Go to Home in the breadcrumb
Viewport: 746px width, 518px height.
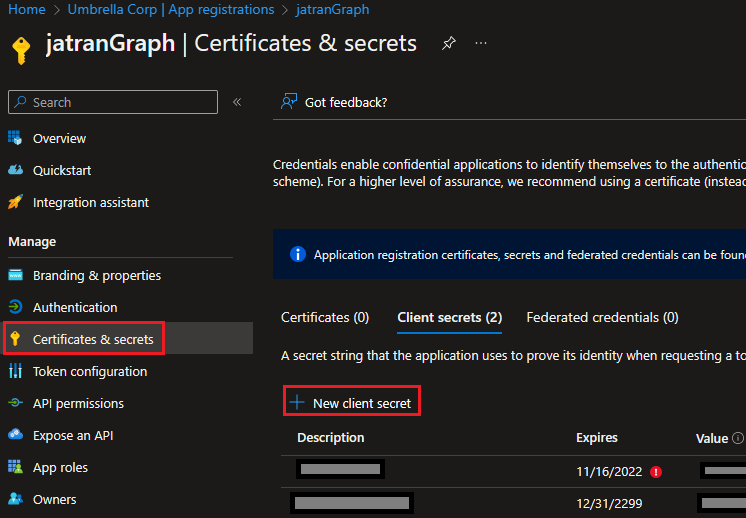pyautogui.click(x=27, y=10)
